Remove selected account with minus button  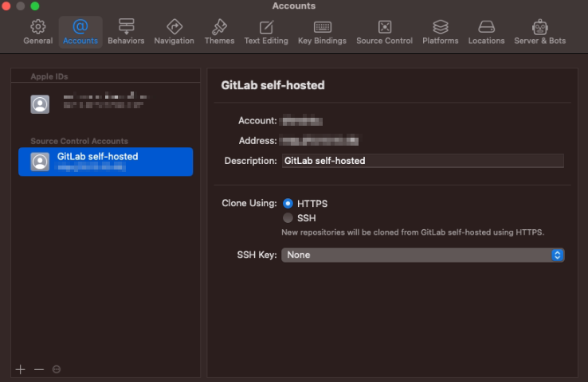[39, 369]
